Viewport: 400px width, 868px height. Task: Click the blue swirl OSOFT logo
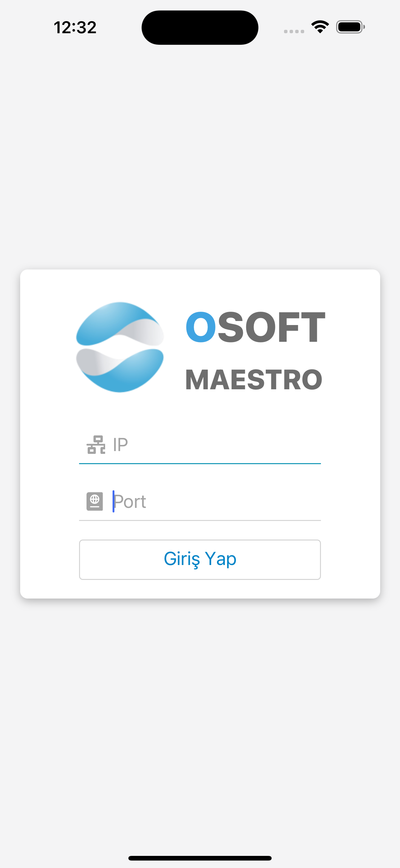[x=120, y=347]
